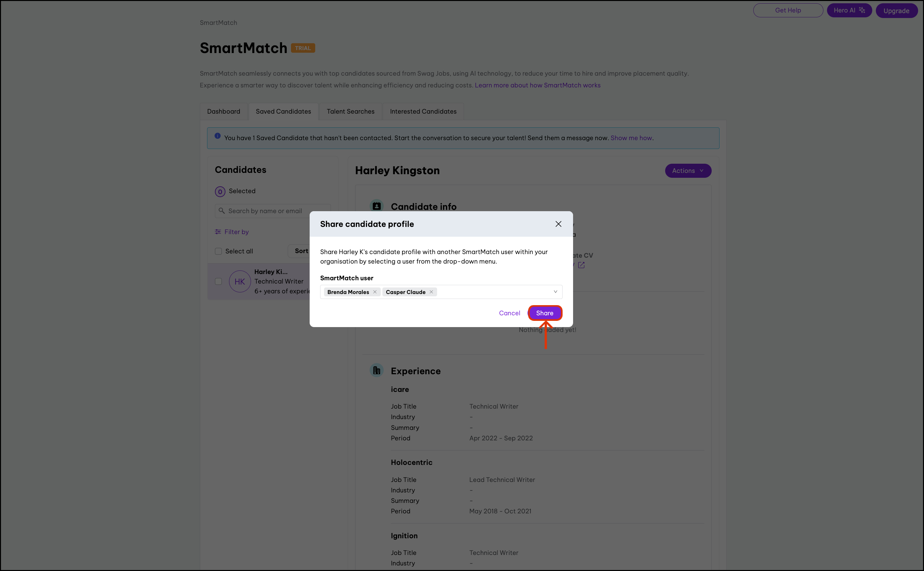This screenshot has width=924, height=571.
Task: Open the Talent Searches tab
Action: tap(350, 111)
